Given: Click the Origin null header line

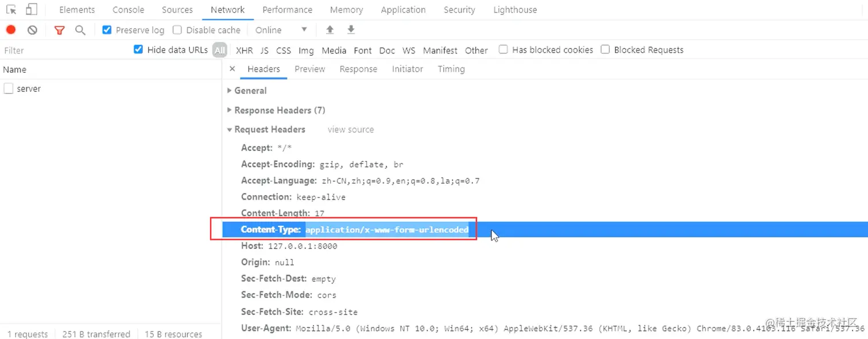Looking at the screenshot, I should pyautogui.click(x=268, y=262).
